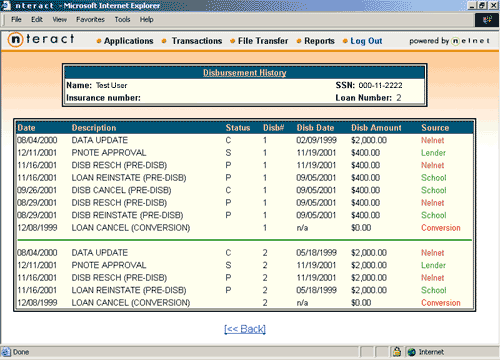
Task: Open the Reports section
Action: [x=319, y=41]
